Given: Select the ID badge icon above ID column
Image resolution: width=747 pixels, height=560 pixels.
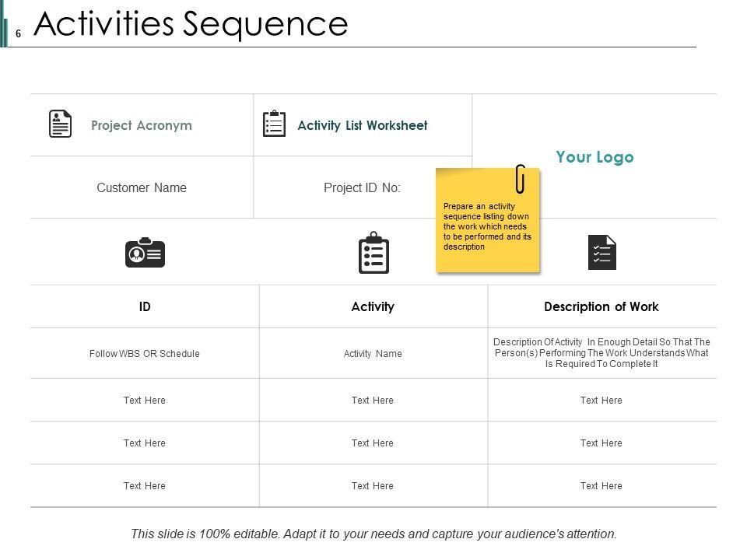Looking at the screenshot, I should 145,254.
